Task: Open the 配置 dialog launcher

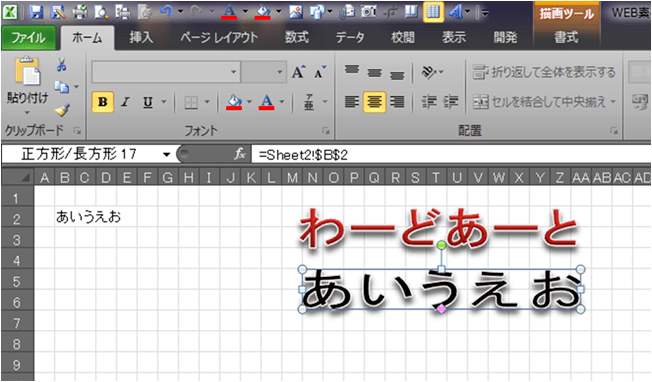Action: pos(614,131)
